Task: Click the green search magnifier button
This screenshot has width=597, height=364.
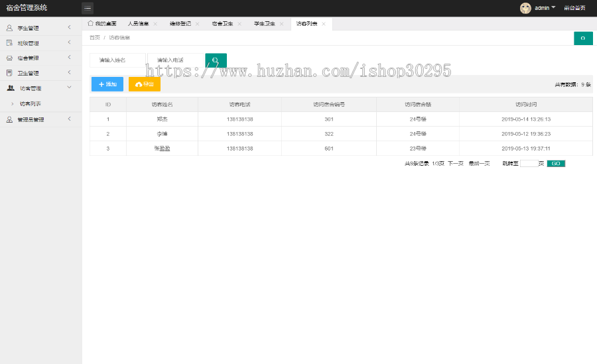Action: tap(216, 60)
